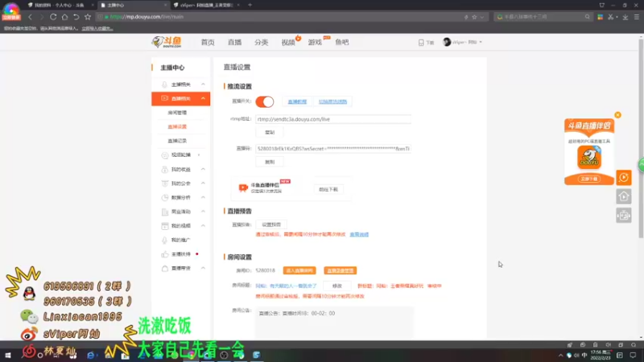Screen dimensions: 644x362
Task: Click the Douyu mascot image in the floating ad
Action: point(589,157)
